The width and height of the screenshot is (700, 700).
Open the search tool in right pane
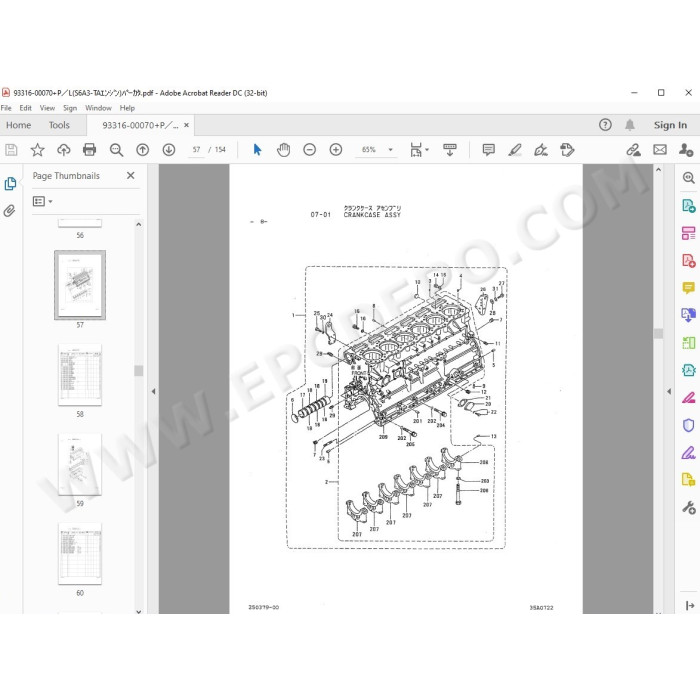click(688, 178)
